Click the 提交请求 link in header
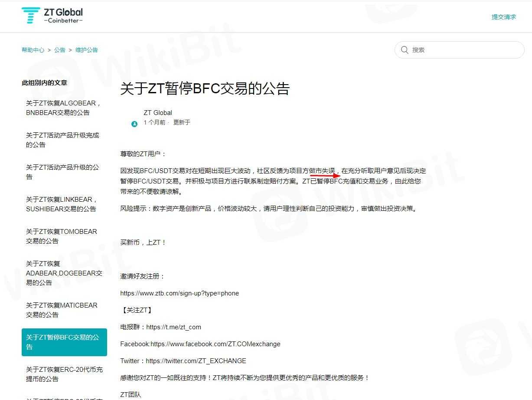The image size is (532, 400). coord(503,17)
